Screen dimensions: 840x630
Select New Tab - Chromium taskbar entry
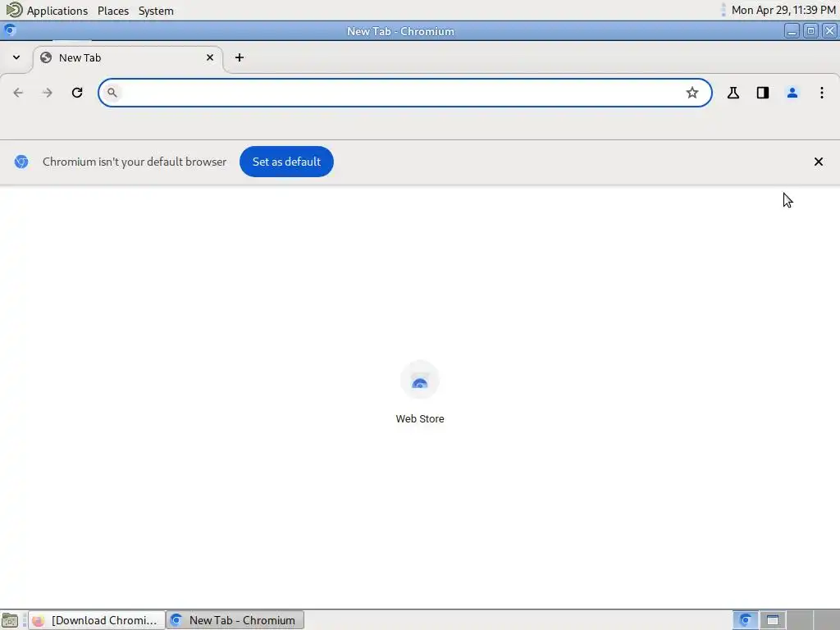[x=235, y=620]
